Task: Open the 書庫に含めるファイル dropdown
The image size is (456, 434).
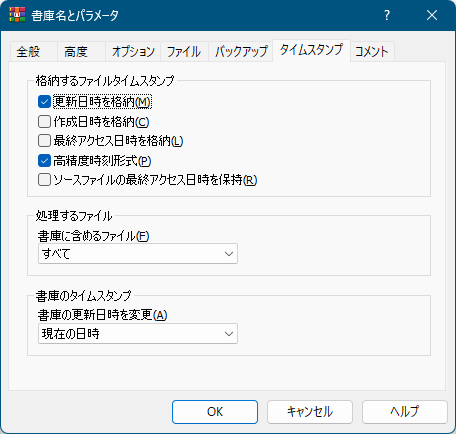Action: 138,254
